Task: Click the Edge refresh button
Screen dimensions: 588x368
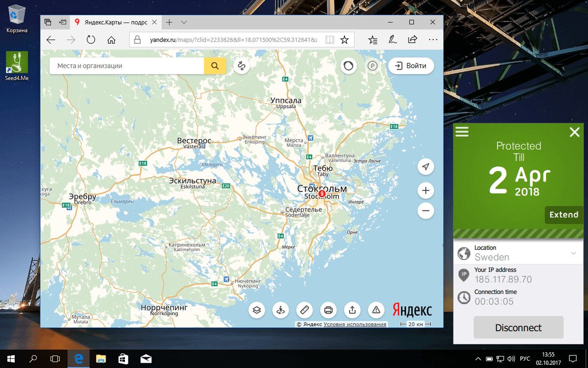Action: [91, 40]
